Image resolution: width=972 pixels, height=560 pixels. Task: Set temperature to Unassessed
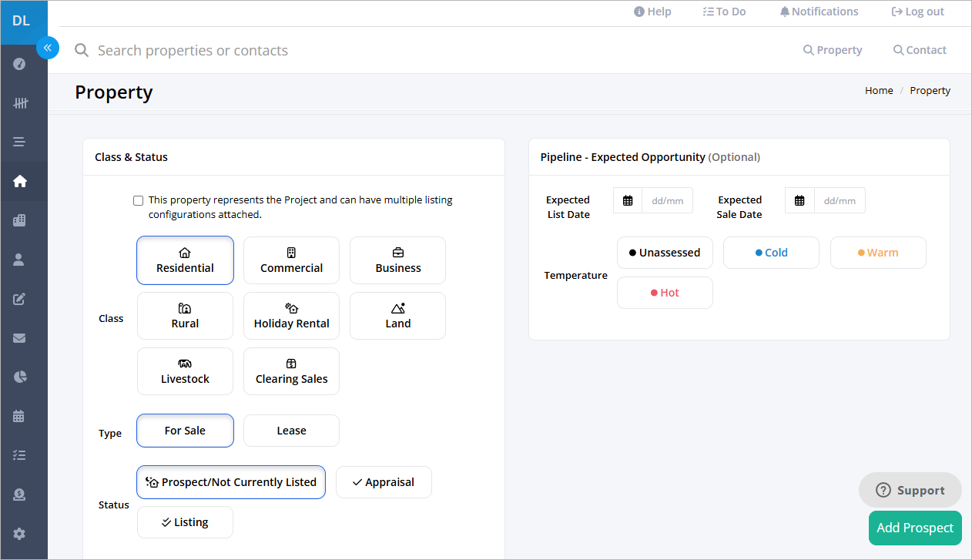[665, 253]
